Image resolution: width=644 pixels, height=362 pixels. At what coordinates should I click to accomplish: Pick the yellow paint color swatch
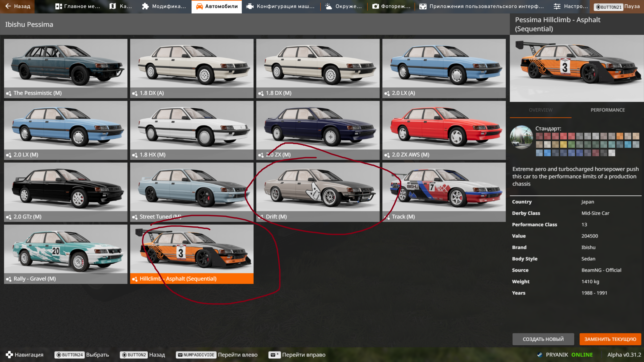pos(563,144)
